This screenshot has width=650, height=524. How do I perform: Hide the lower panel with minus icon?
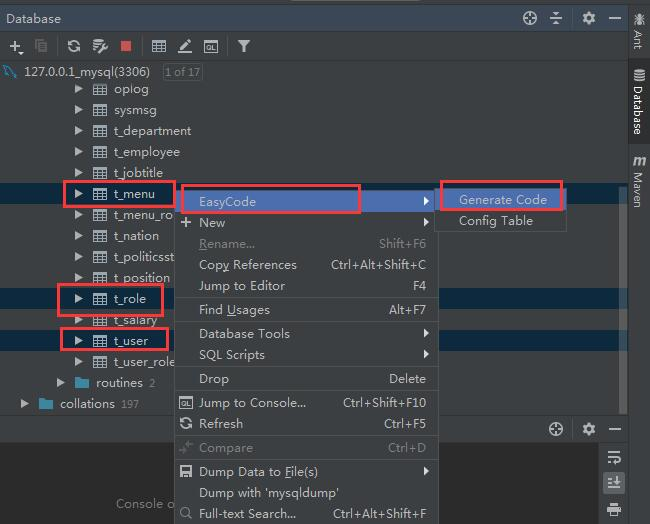[x=615, y=429]
